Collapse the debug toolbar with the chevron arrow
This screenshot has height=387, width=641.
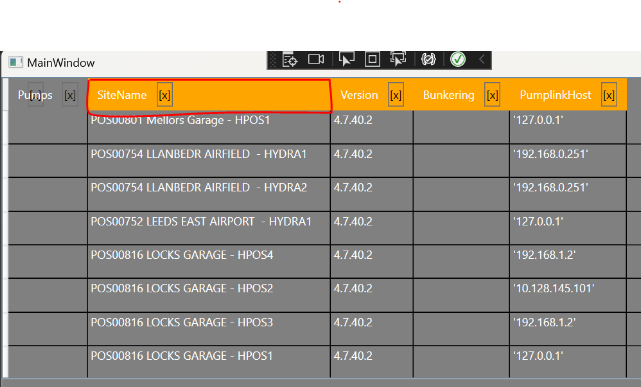482,60
